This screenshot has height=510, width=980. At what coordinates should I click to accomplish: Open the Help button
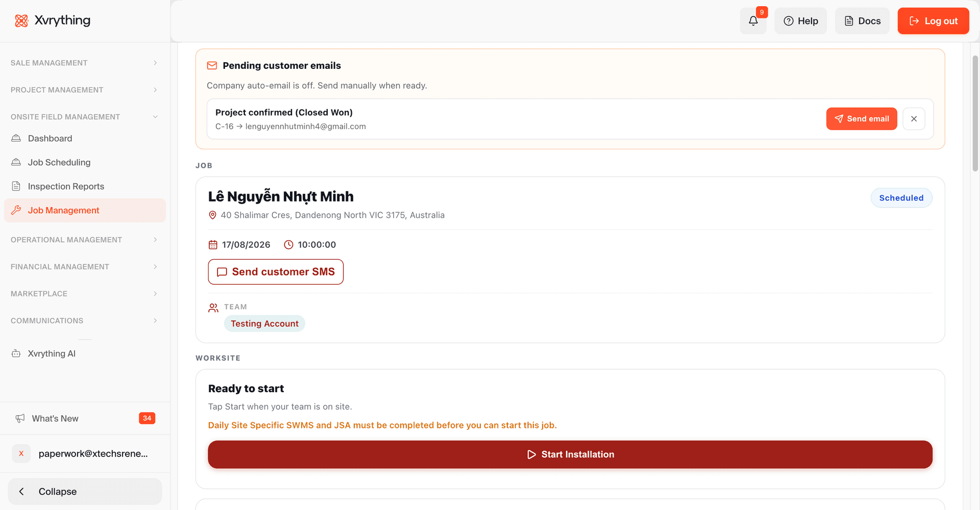[801, 21]
